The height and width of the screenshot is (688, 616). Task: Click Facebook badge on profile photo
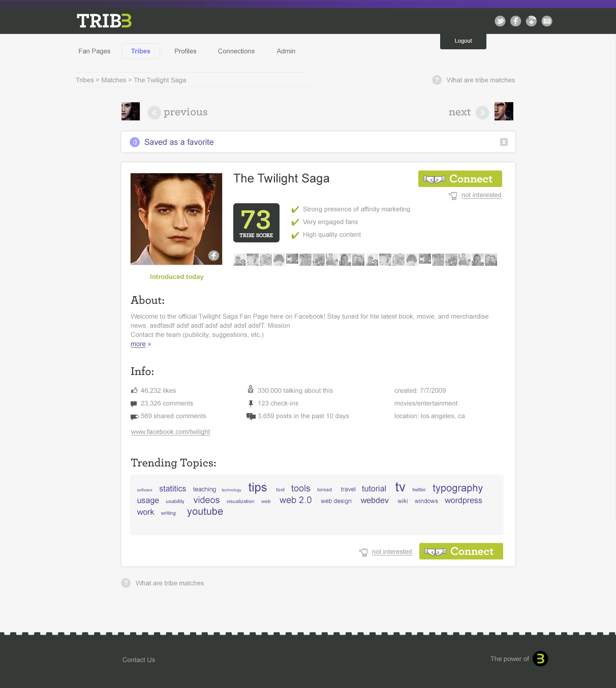click(213, 256)
